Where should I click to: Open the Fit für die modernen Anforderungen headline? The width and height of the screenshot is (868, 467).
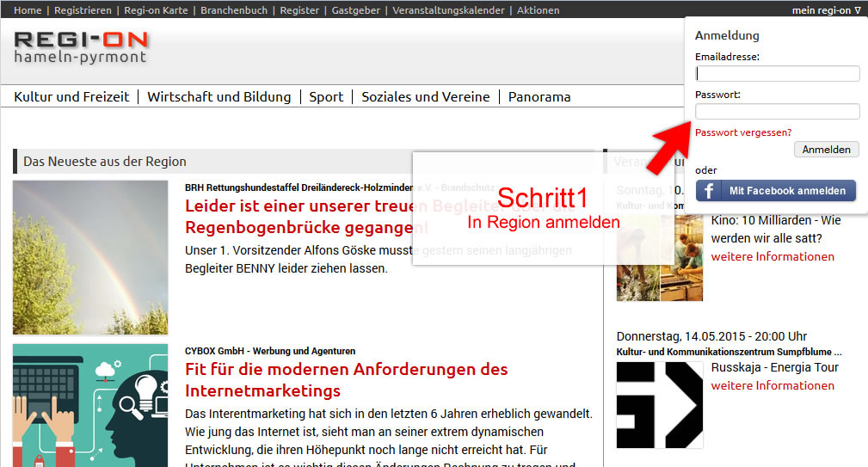347,380
